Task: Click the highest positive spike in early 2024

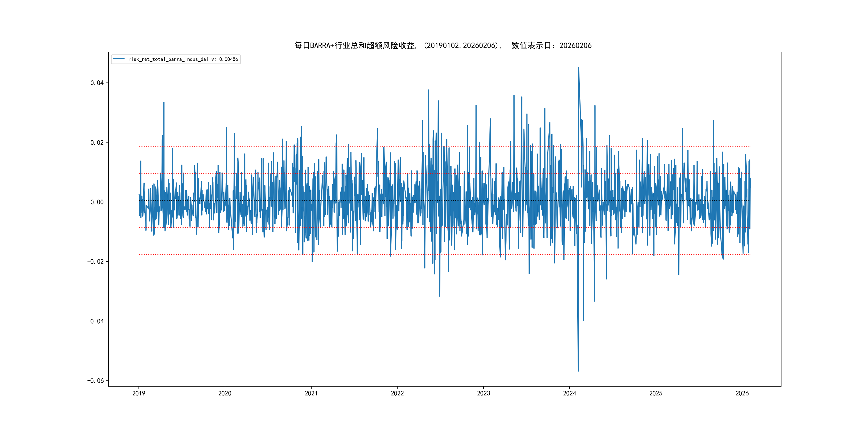Action: tap(579, 68)
